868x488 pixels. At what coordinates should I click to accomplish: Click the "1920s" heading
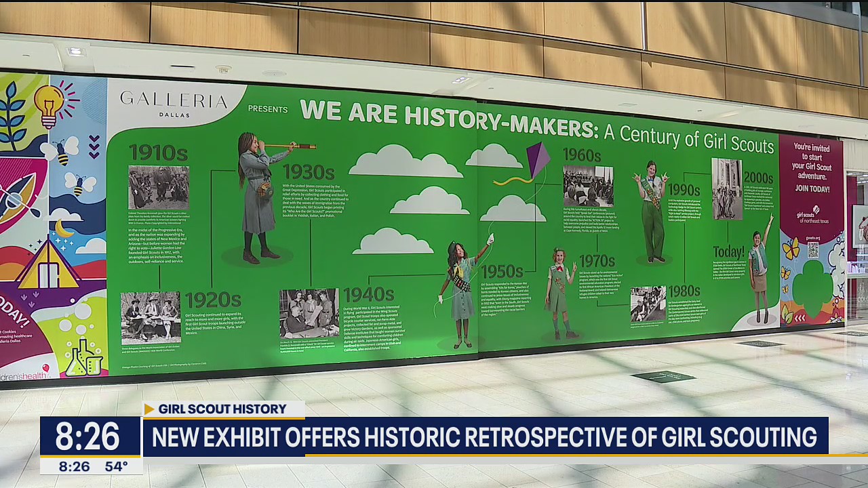click(213, 300)
